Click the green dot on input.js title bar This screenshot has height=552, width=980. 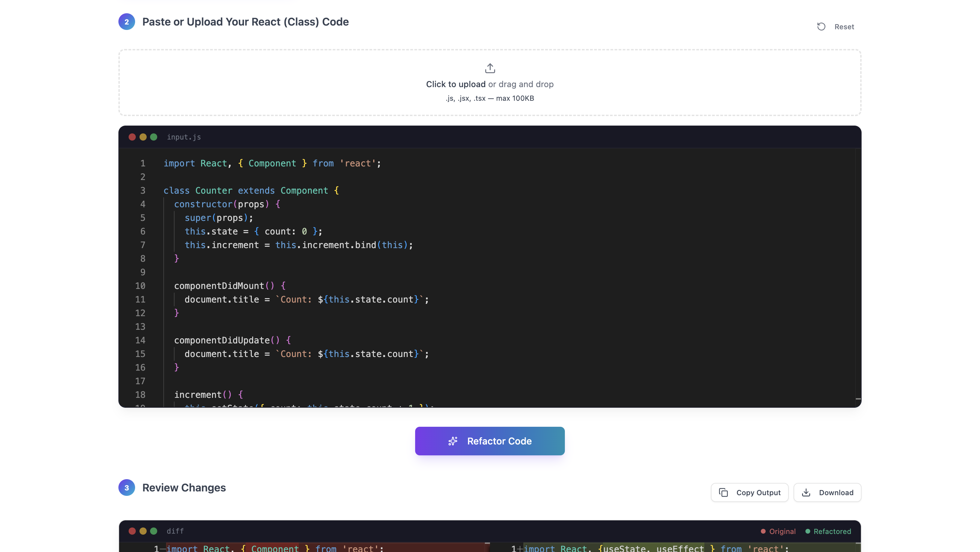click(x=154, y=137)
